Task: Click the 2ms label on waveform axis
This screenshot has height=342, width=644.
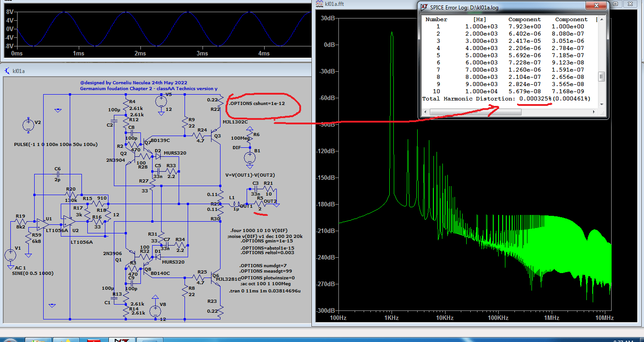Action: [140, 53]
